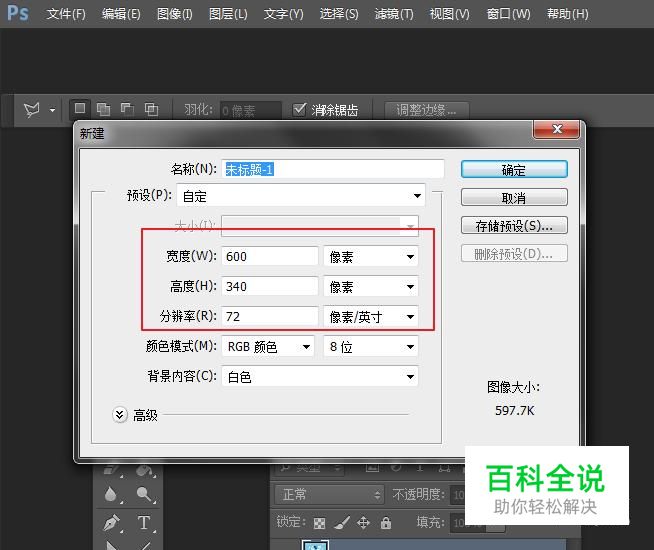
Task: Click the 分辨率 field showing 72
Action: [269, 316]
